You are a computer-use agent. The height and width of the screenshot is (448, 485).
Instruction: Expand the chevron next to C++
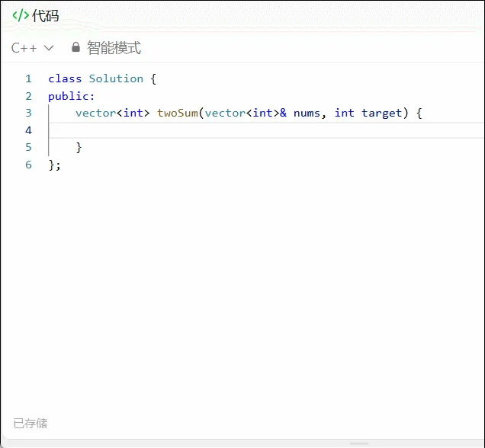pos(49,48)
